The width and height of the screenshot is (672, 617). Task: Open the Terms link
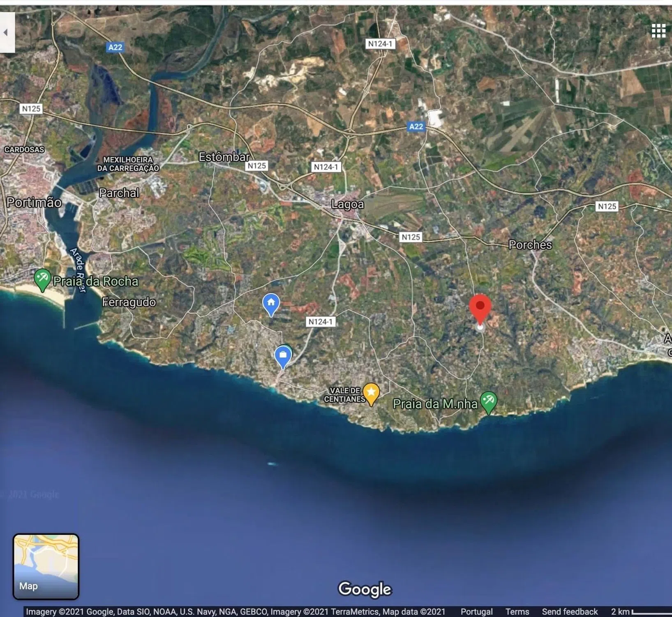tap(517, 612)
